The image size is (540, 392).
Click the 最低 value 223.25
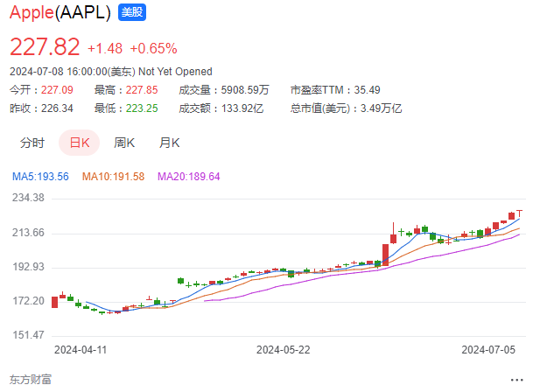coord(142,108)
